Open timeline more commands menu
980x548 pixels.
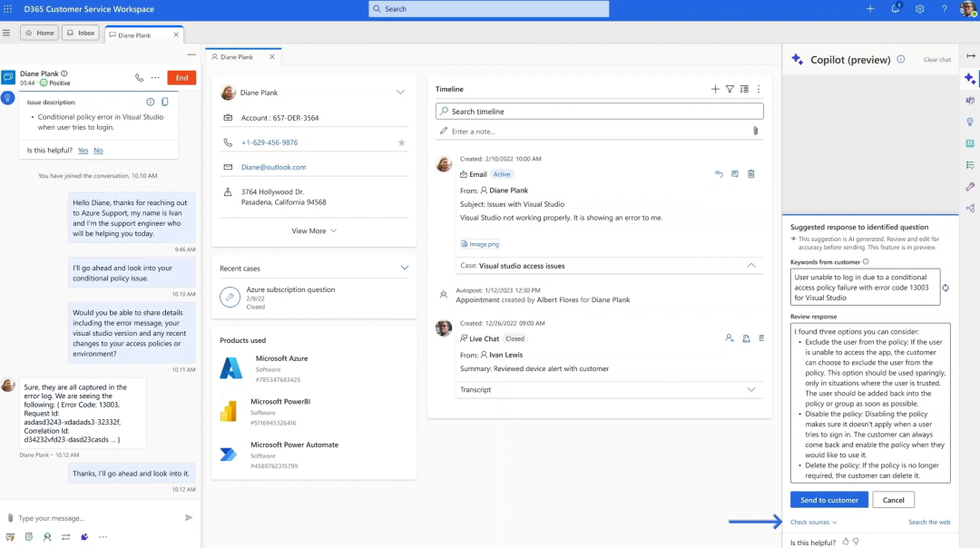(x=759, y=89)
